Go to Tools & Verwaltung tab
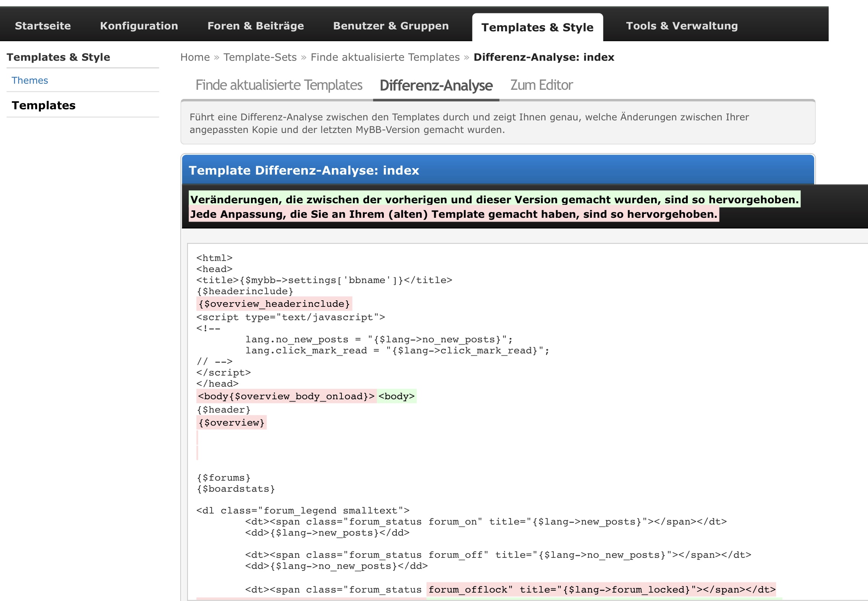 [682, 26]
